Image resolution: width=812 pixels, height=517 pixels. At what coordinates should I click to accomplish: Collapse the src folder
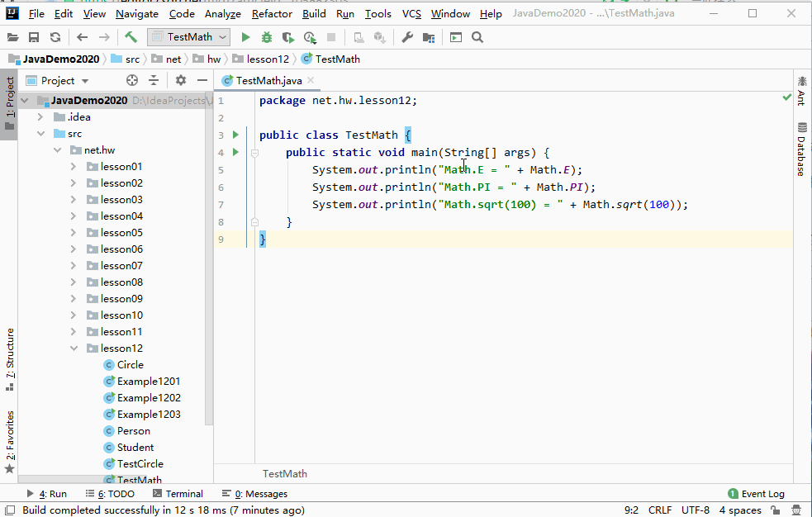pos(40,134)
